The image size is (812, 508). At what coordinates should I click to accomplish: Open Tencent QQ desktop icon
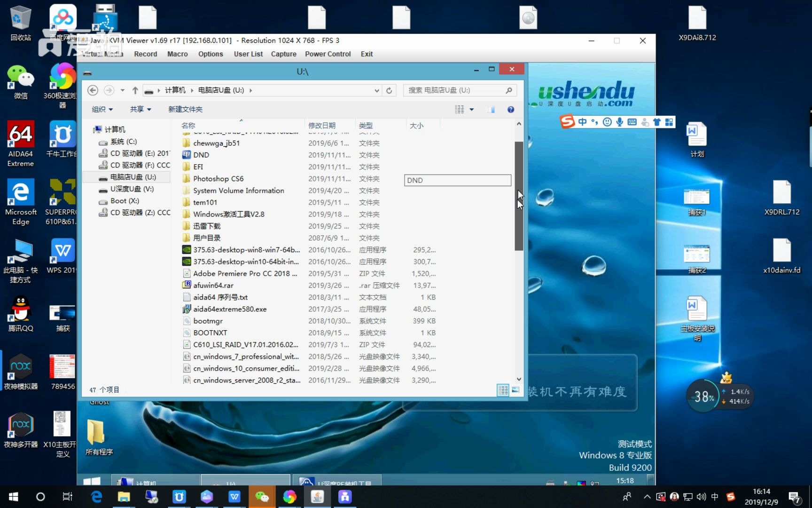[21, 314]
